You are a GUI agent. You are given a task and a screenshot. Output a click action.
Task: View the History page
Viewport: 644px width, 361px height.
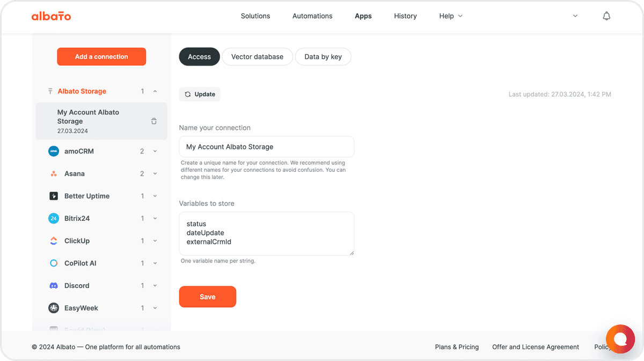405,16
